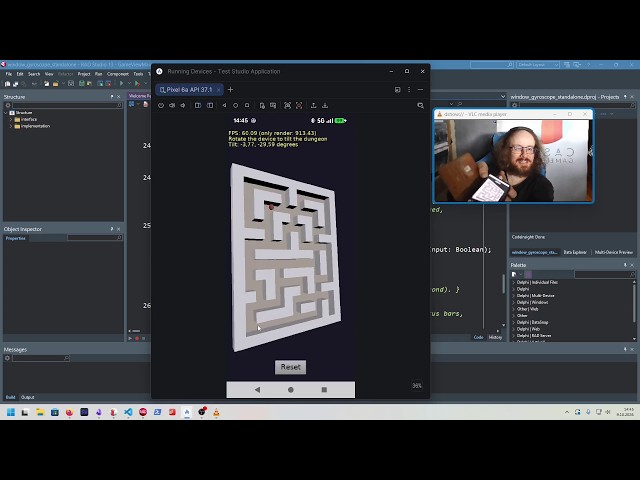640x480 pixels.
Task: Click the Palette search field
Action: coord(605,274)
